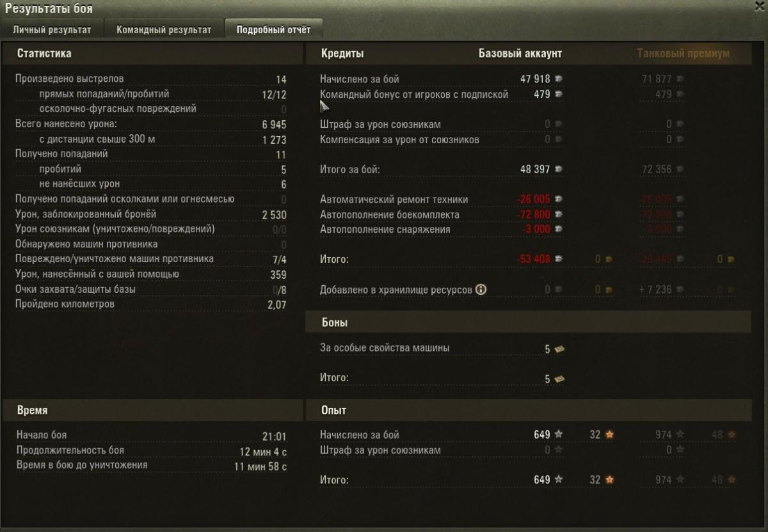Click credits icon beside 47 918 earned
Image resolution: width=768 pixels, height=532 pixels.
559,79
